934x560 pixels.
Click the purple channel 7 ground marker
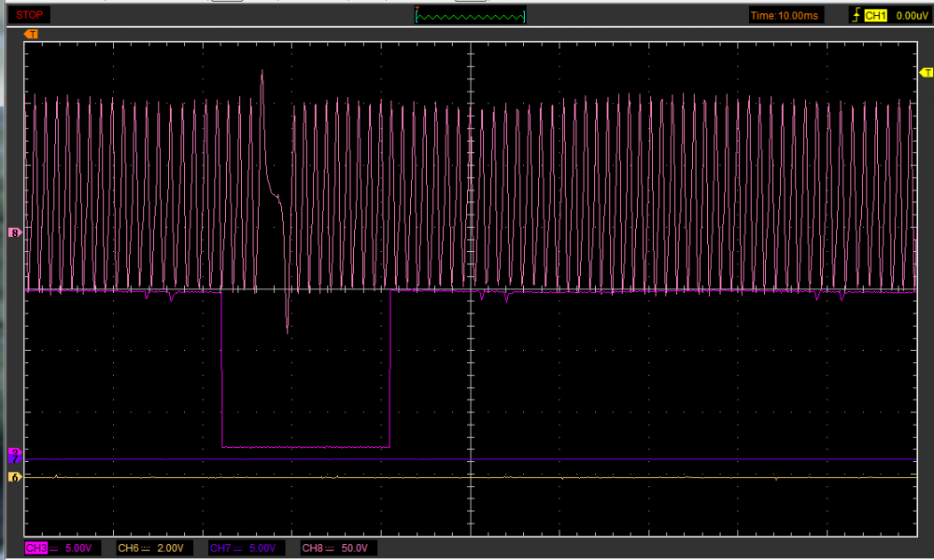coord(14,459)
